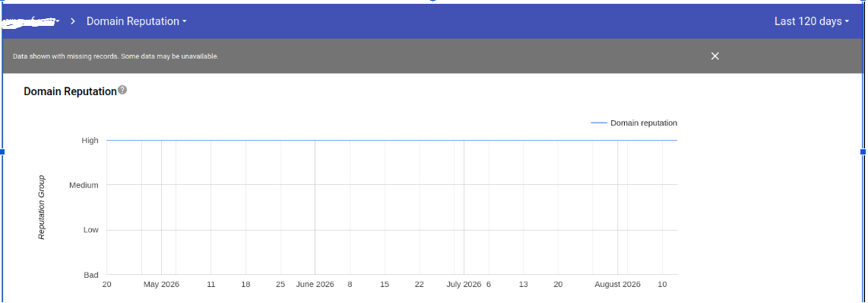This screenshot has width=868, height=303.
Task: Open the Last 120 days range dropdown
Action: [x=812, y=21]
